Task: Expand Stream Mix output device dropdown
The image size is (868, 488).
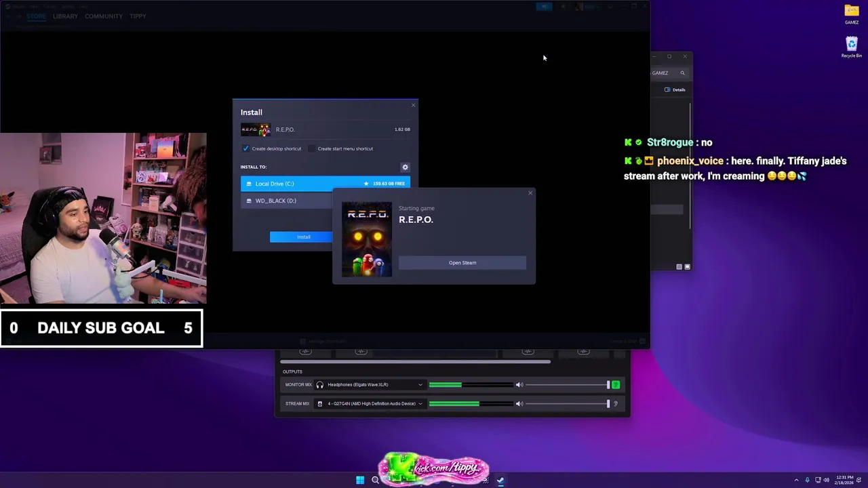Action: 420,404
